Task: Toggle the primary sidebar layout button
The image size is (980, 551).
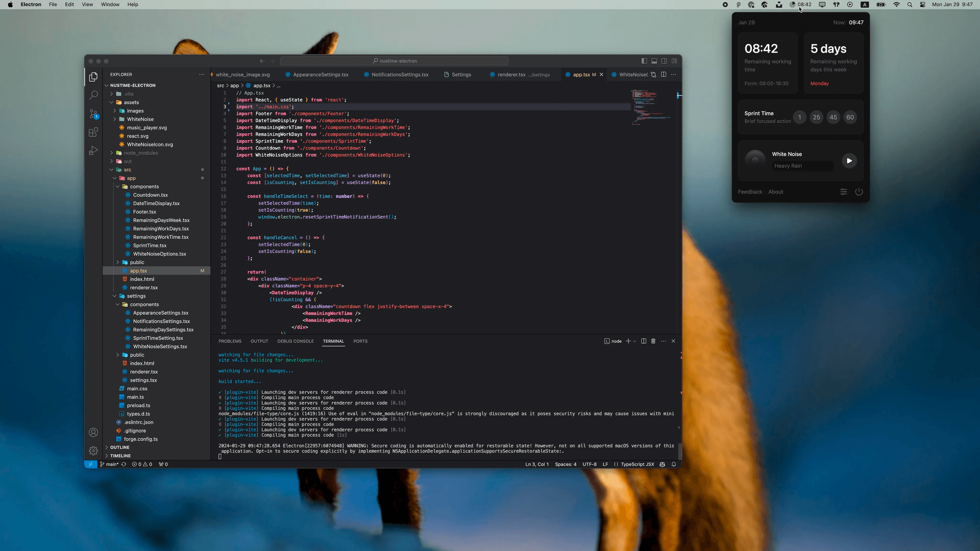Action: (644, 61)
